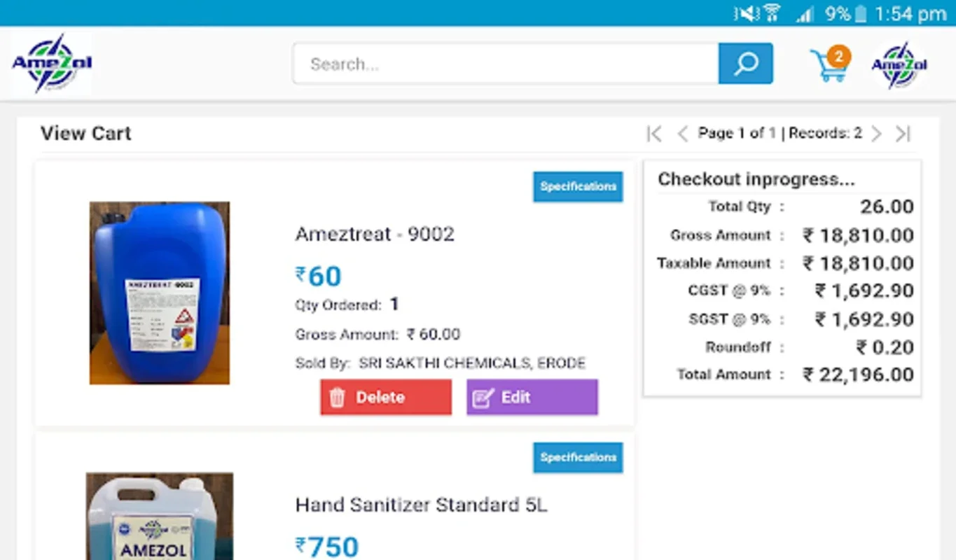
Task: Go to first page of cart records
Action: [x=654, y=134]
